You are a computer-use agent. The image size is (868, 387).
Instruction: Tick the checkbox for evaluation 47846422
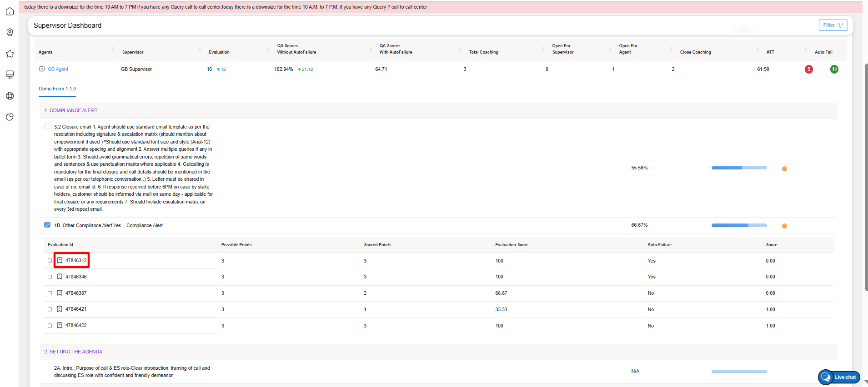50,326
